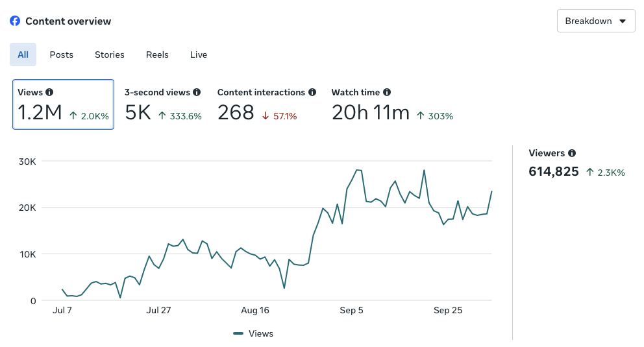
Task: Click the Jul 7 date label
Action: pyautogui.click(x=62, y=310)
